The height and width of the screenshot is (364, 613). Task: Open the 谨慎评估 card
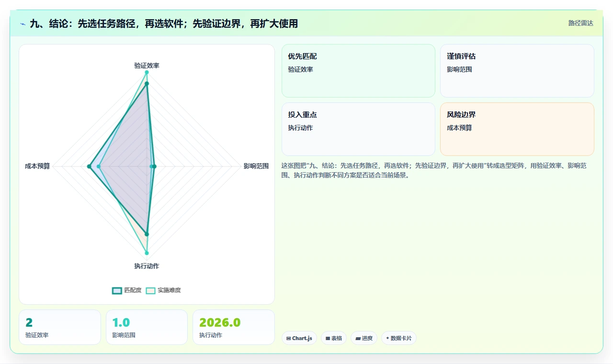[517, 71]
